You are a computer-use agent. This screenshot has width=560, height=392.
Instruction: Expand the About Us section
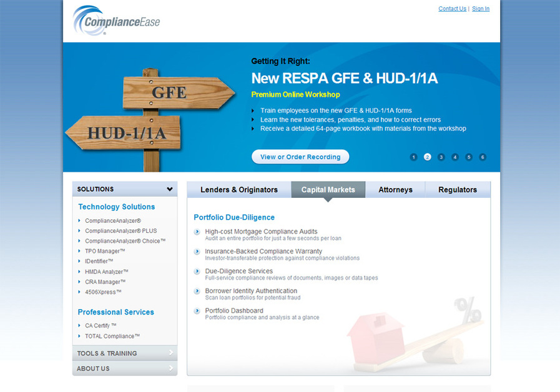(x=125, y=368)
